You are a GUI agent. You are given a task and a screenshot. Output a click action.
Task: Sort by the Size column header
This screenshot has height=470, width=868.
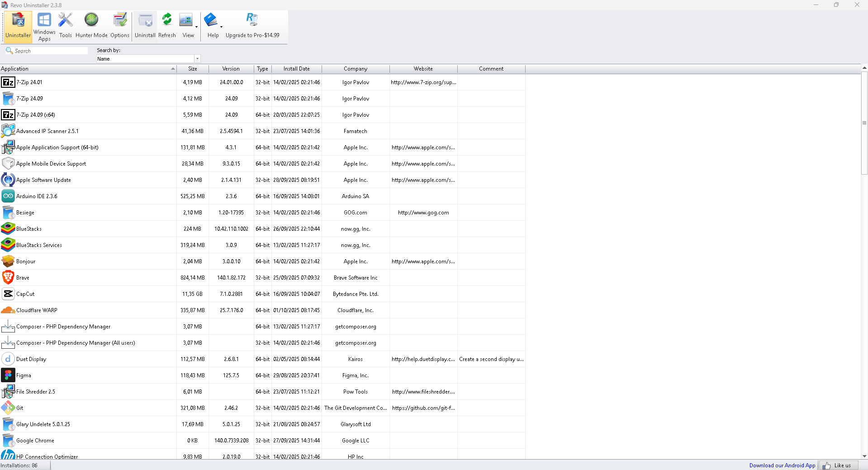[x=193, y=69]
